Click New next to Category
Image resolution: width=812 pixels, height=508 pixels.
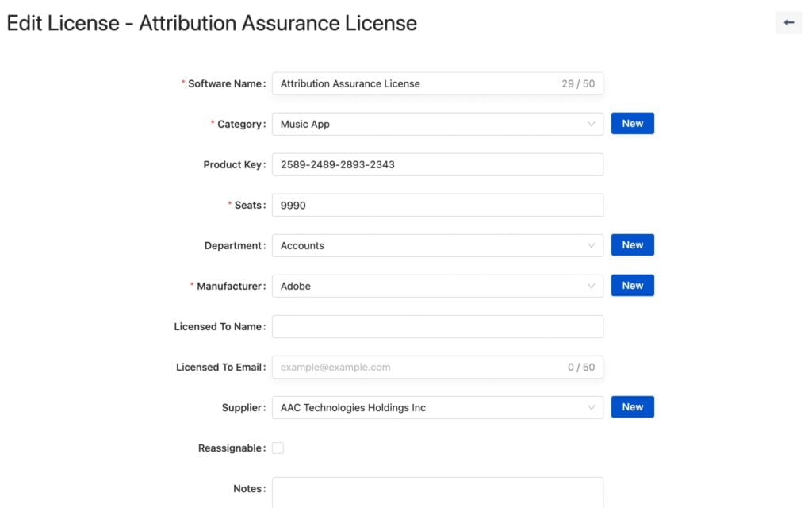632,123
